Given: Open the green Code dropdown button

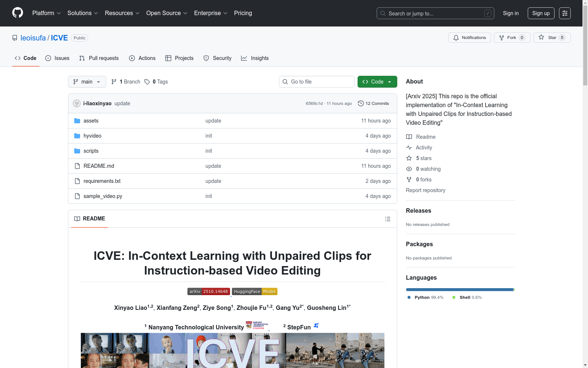Looking at the screenshot, I should [x=377, y=82].
